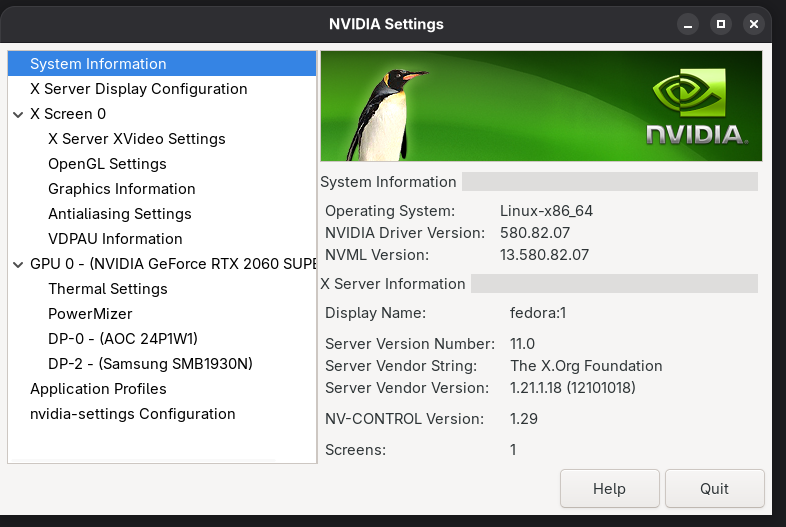Open X Server Display Configuration
The height and width of the screenshot is (527, 786).
[x=162, y=89]
